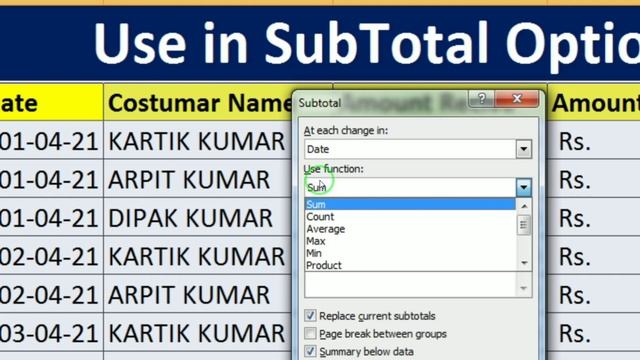Select the first 01-04-21 ARPIT KUMAR cell
This screenshot has width=640, height=360.
198,179
